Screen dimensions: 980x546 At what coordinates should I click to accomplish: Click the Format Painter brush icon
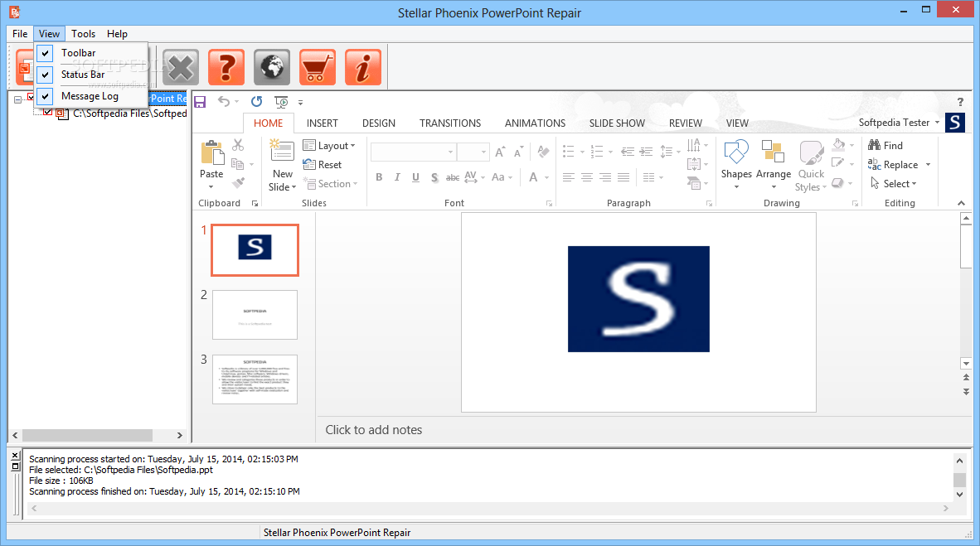(x=237, y=183)
